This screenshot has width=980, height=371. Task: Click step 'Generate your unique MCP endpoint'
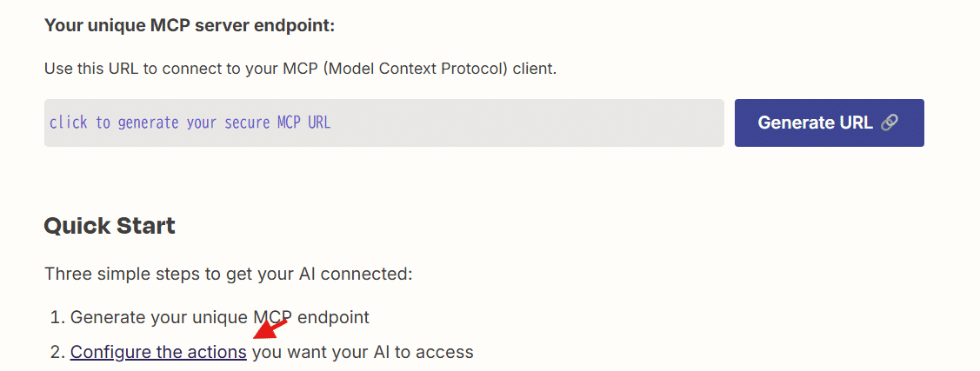[219, 317]
